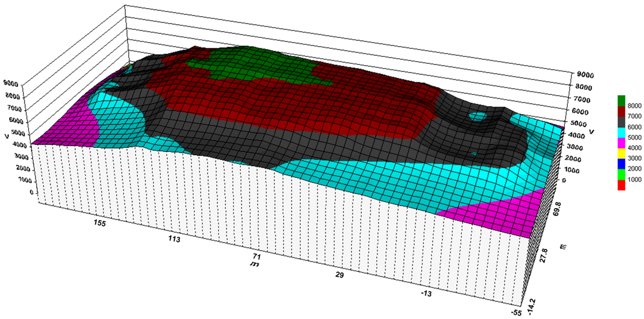The height and width of the screenshot is (319, 644).
Task: Click the 113 tick label on front axis
Action: tap(174, 239)
